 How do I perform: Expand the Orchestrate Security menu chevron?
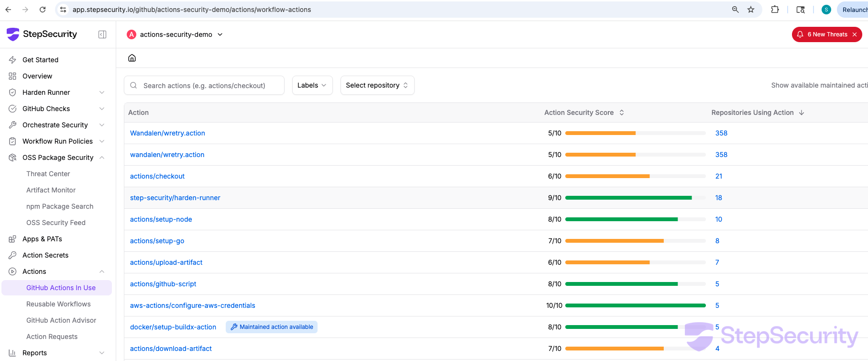tap(102, 125)
